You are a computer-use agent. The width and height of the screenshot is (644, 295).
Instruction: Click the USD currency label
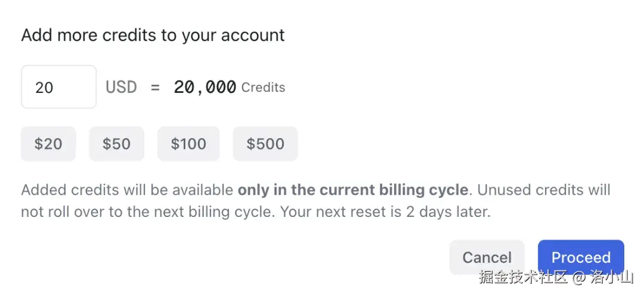121,88
